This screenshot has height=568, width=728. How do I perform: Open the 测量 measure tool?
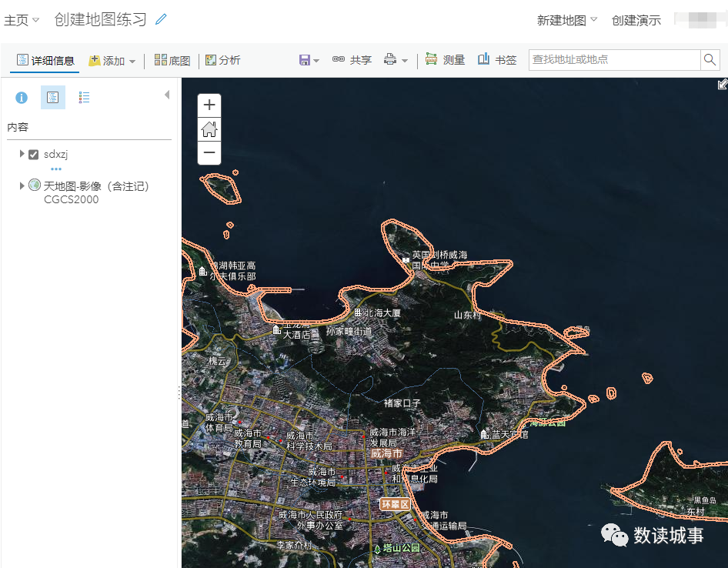[x=445, y=59]
